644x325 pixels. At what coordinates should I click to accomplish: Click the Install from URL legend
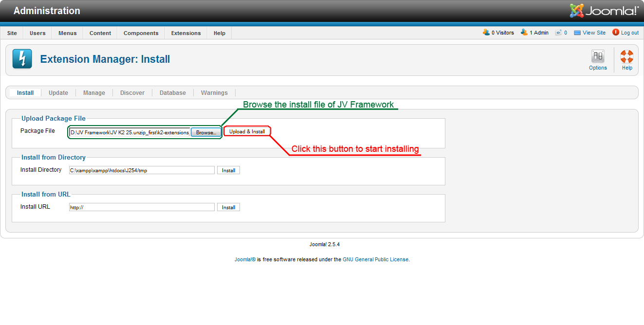[46, 195]
